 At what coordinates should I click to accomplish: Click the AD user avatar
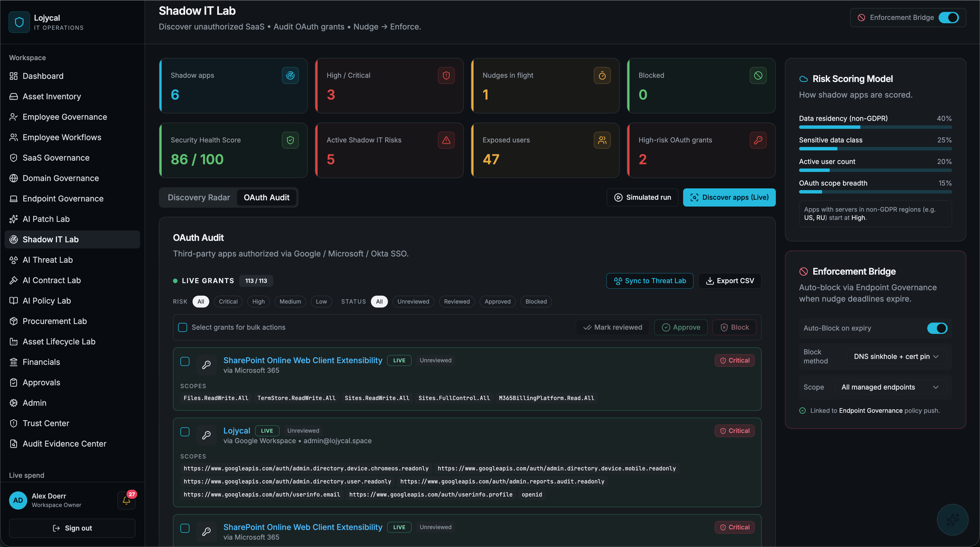[18, 500]
